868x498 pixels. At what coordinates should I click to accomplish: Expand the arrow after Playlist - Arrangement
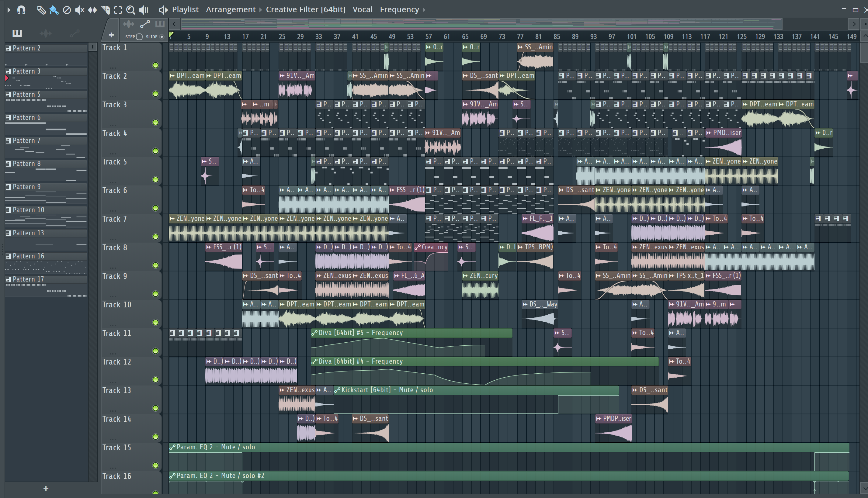(x=261, y=10)
